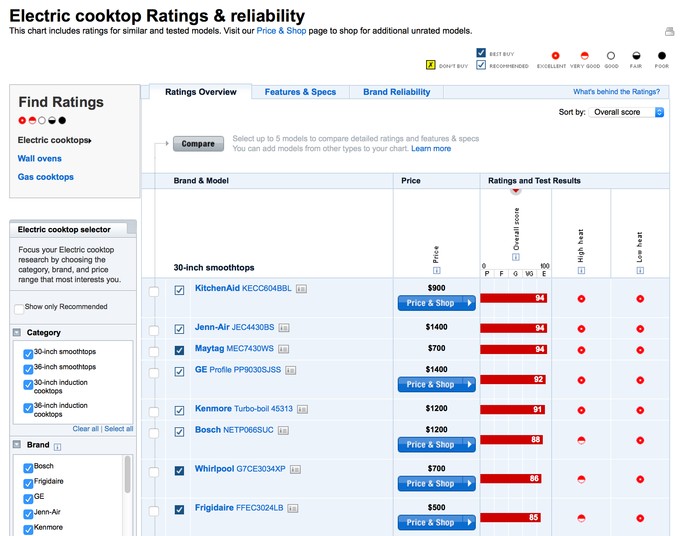Open info icon beside Whirlpool G7CE3034XP
The image size is (680, 536).
pos(295,470)
